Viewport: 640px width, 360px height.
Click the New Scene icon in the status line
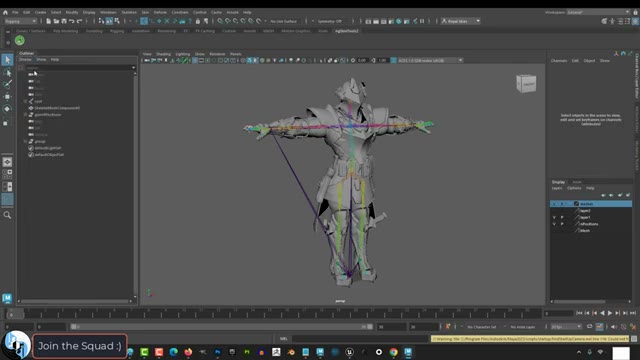(x=48, y=21)
